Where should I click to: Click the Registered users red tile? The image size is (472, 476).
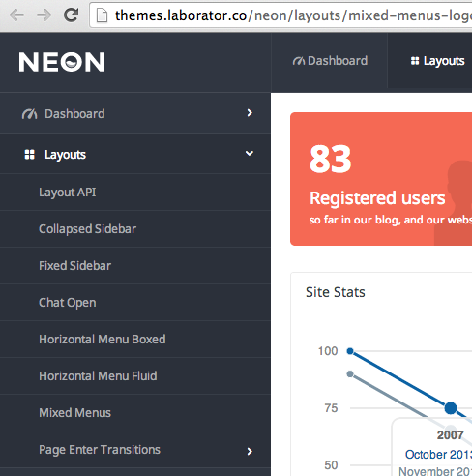381,179
